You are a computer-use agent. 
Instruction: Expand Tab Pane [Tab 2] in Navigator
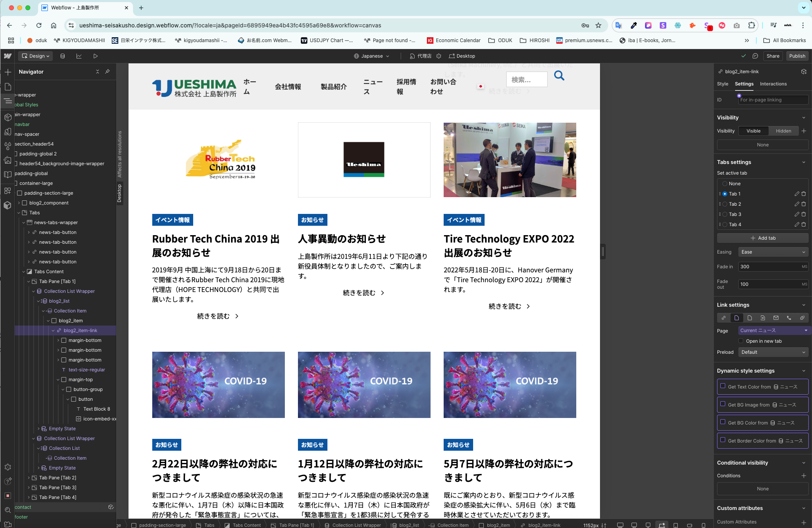(x=29, y=478)
